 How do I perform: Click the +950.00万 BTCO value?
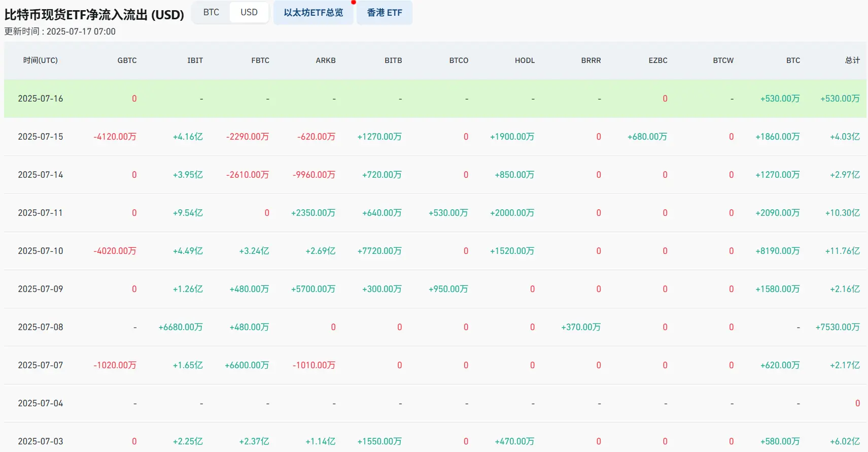pyautogui.click(x=448, y=289)
